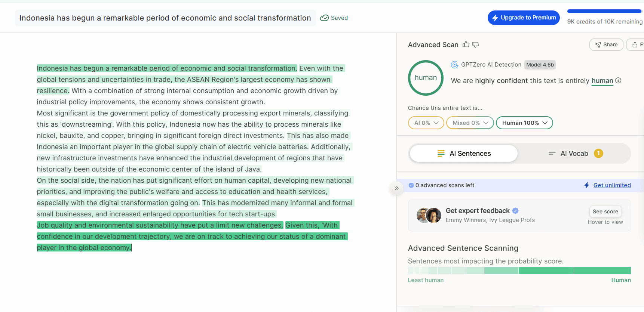Click the lightest segment of sentence bar

tap(411, 271)
